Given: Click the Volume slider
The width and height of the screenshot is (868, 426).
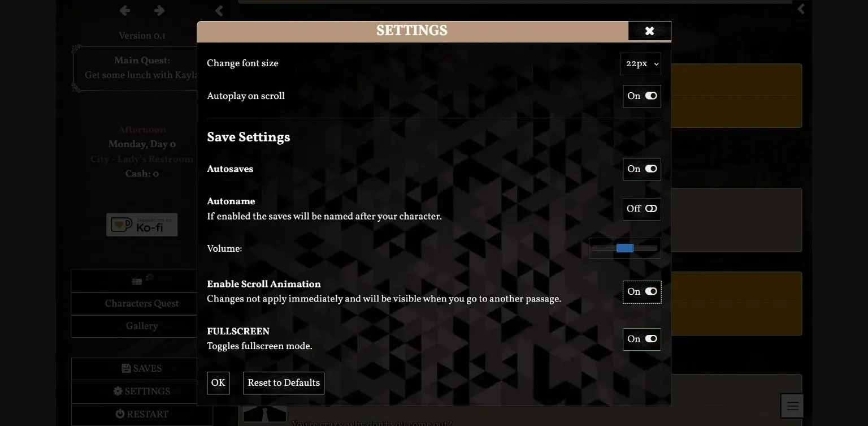Looking at the screenshot, I should pos(624,248).
